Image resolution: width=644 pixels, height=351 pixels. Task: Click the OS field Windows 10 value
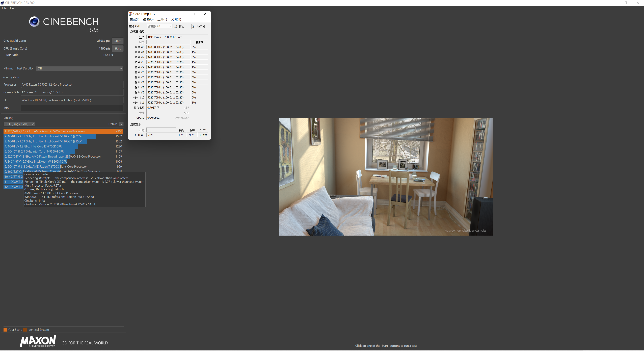[x=72, y=100]
